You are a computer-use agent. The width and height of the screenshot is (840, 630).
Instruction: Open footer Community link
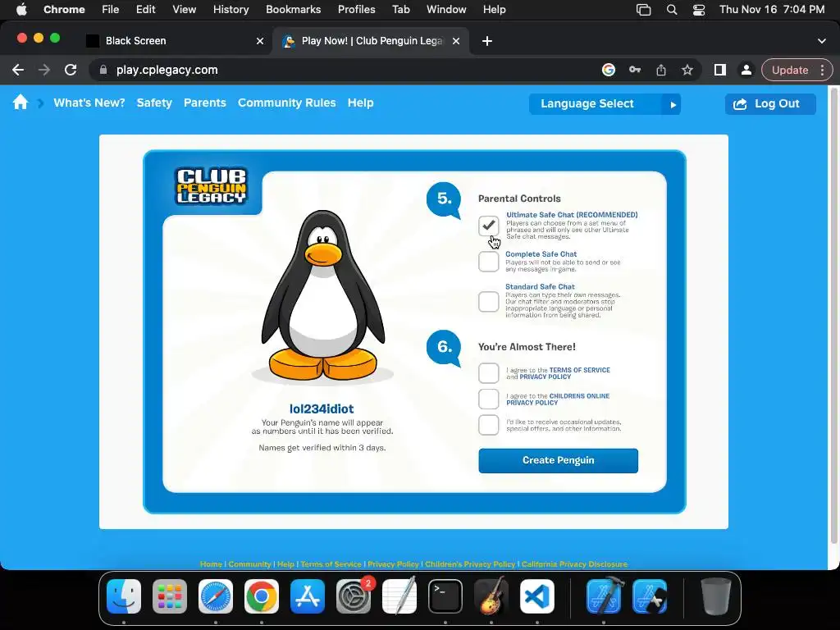[x=249, y=564]
